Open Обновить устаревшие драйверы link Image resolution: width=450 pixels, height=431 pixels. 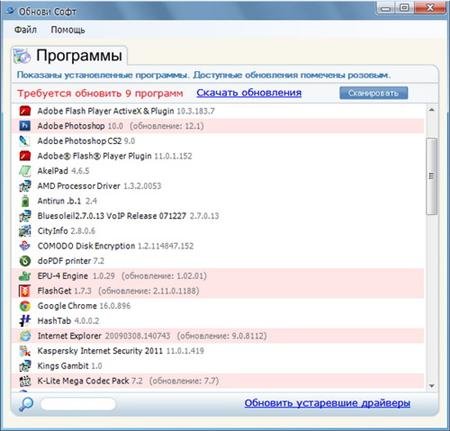(327, 403)
